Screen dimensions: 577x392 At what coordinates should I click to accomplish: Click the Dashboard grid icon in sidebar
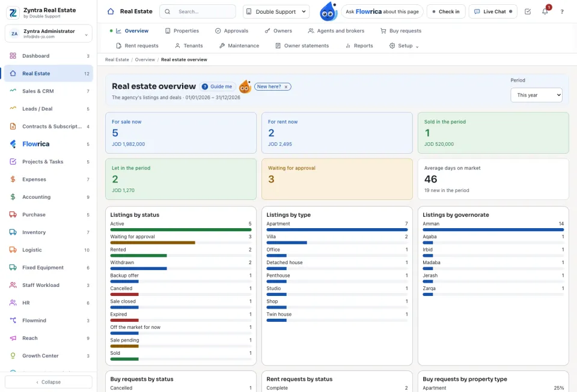(13, 56)
